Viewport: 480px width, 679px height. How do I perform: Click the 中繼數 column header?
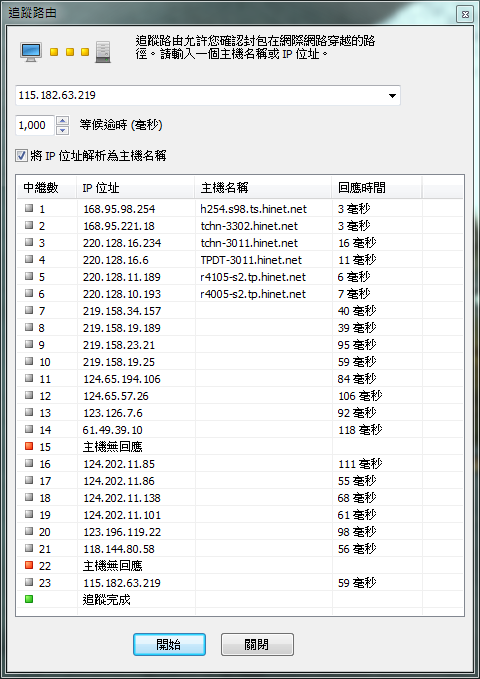pyautogui.click(x=47, y=188)
